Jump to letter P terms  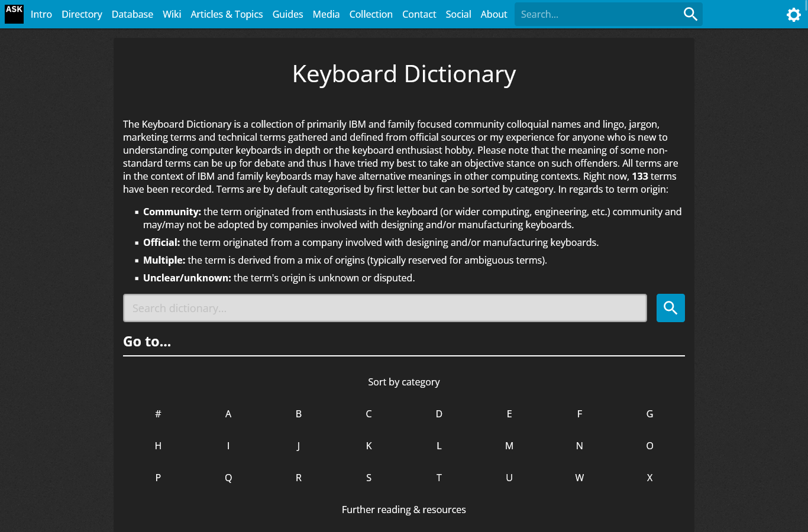tap(158, 478)
